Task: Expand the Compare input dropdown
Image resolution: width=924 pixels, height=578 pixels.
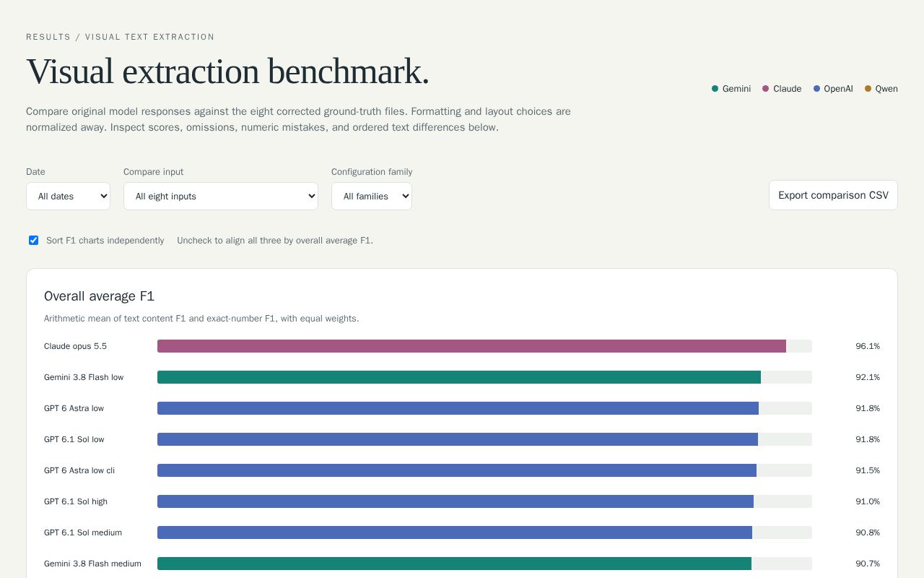Action: tap(221, 197)
